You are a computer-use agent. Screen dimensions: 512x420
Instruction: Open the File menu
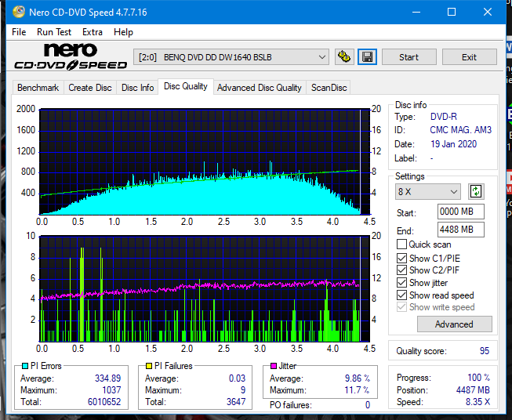click(19, 32)
